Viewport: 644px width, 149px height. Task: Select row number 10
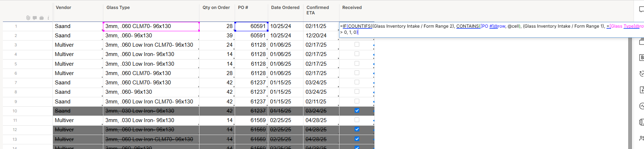click(x=15, y=111)
